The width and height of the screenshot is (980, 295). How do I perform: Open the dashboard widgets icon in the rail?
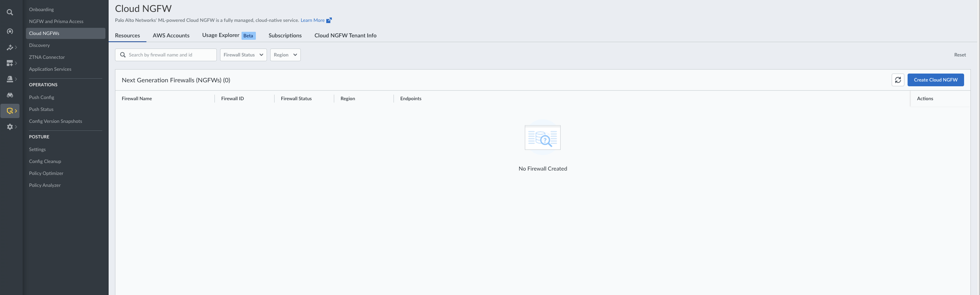(x=10, y=63)
